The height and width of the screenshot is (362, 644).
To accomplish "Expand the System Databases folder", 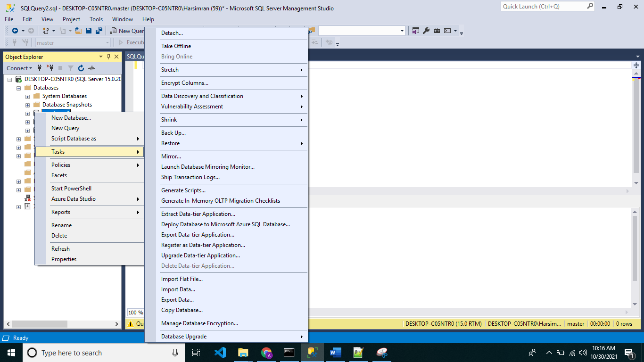I will [27, 96].
